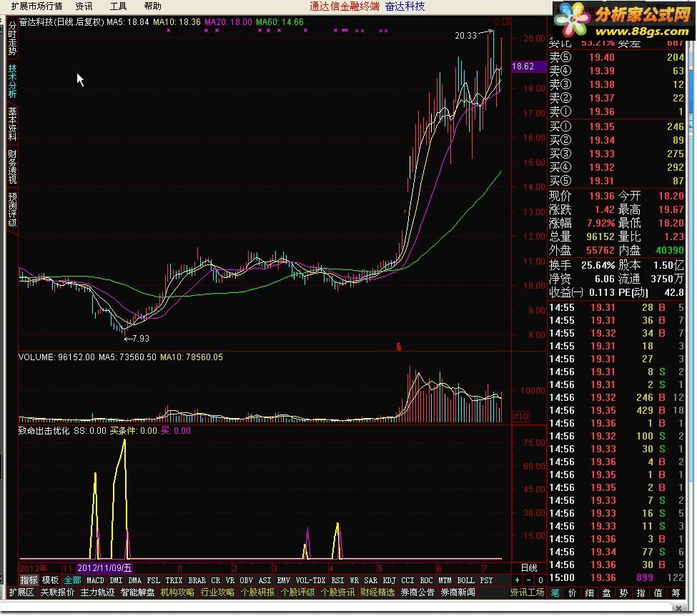
Task: Apply the ASI indicator
Action: coord(265,580)
